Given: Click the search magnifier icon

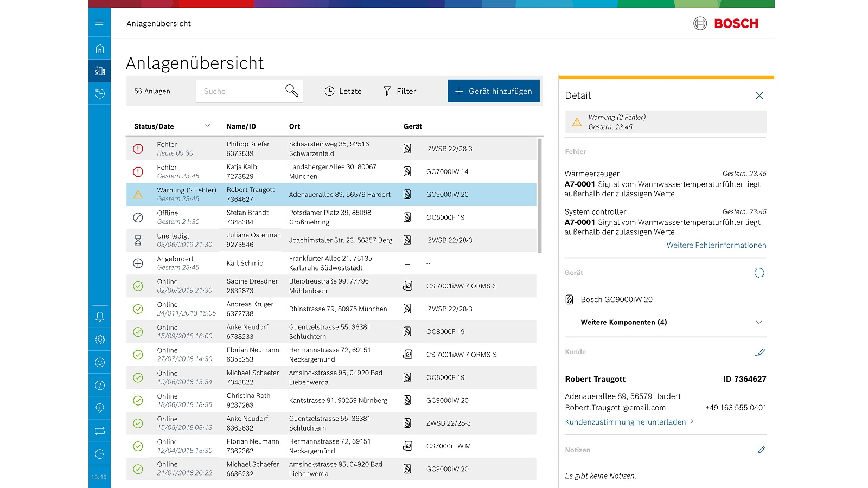Looking at the screenshot, I should (x=292, y=91).
